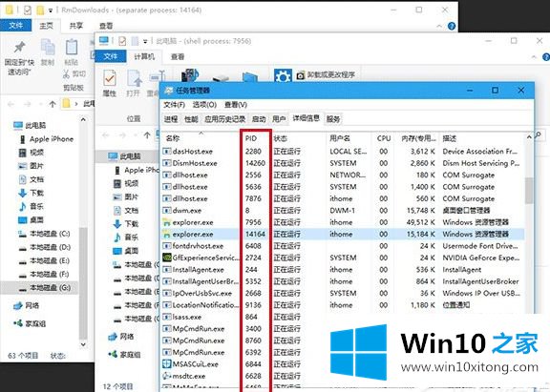Image resolution: width=550 pixels, height=392 pixels.
Task: Open 文件 tab in RmDownloads Explorer window
Action: pyautogui.click(x=15, y=26)
